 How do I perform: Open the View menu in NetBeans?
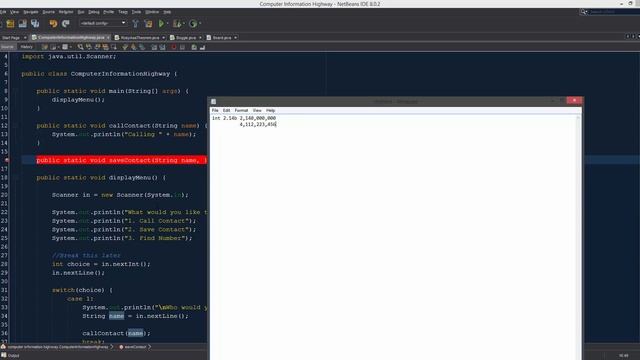tap(14, 12)
